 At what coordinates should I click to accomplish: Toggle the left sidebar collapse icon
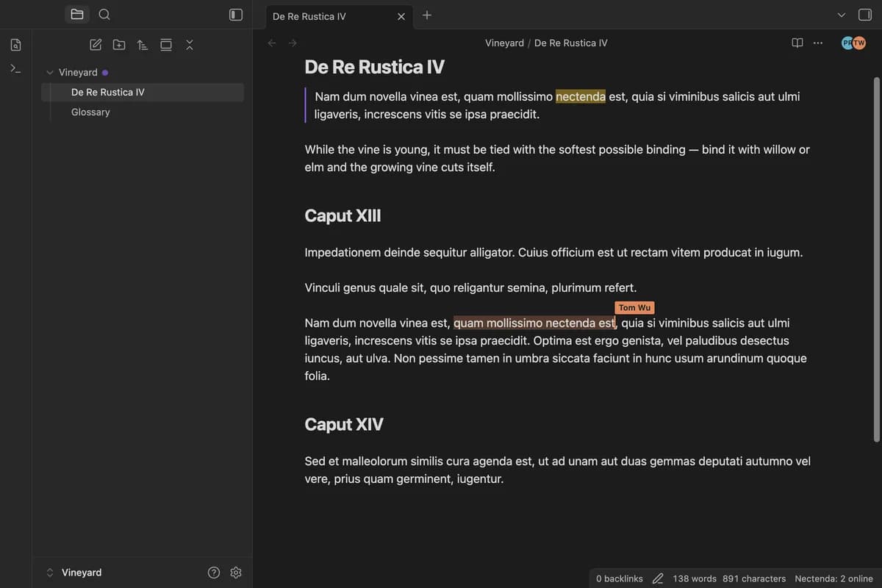[x=236, y=15]
